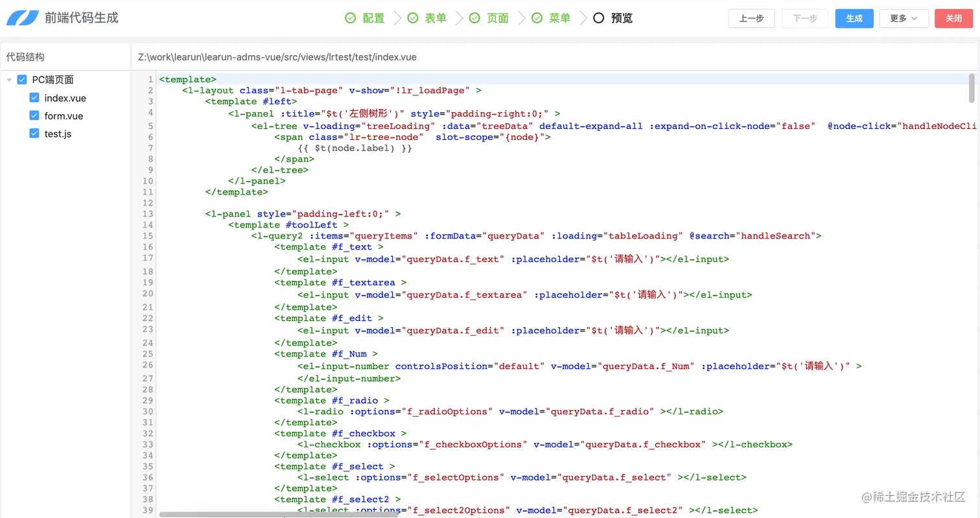The image size is (980, 518).
Task: Select form.vue in the code tree
Action: coord(64,115)
